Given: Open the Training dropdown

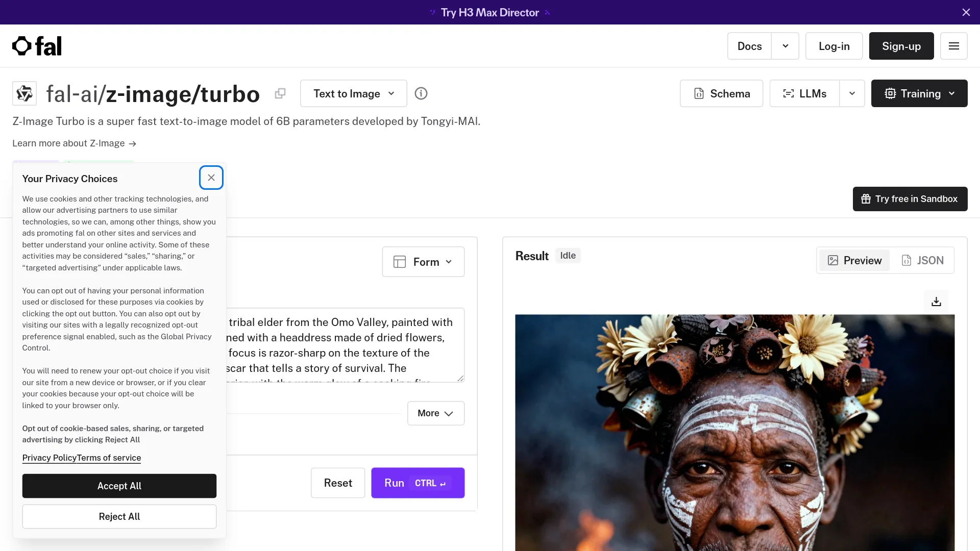Looking at the screenshot, I should (919, 93).
